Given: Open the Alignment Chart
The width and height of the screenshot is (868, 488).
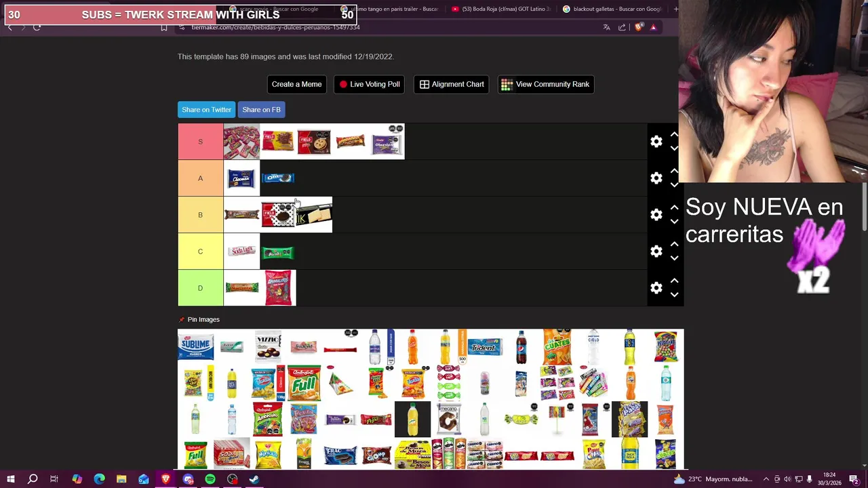Looking at the screenshot, I should (x=452, y=84).
